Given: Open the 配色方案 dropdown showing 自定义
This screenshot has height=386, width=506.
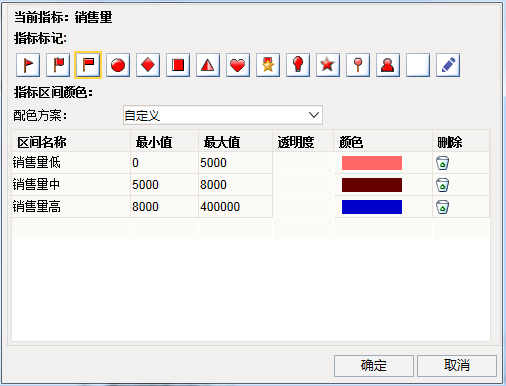Looking at the screenshot, I should (x=223, y=115).
